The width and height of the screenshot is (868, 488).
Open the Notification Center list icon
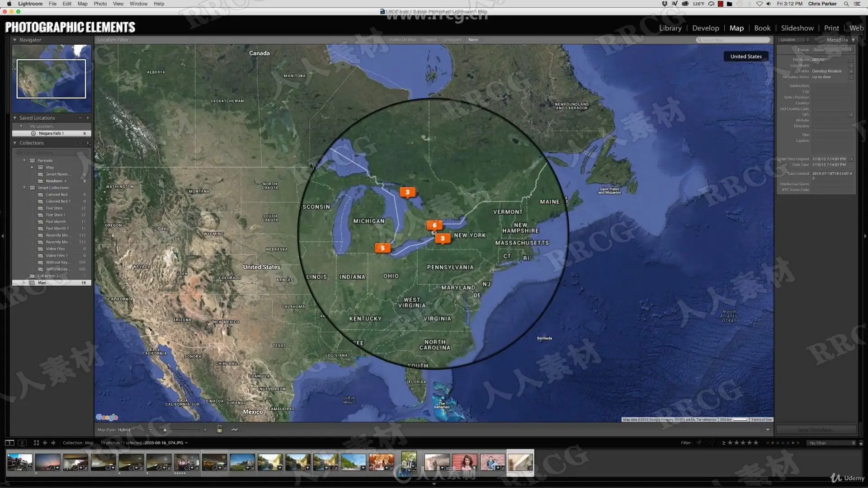point(857,4)
